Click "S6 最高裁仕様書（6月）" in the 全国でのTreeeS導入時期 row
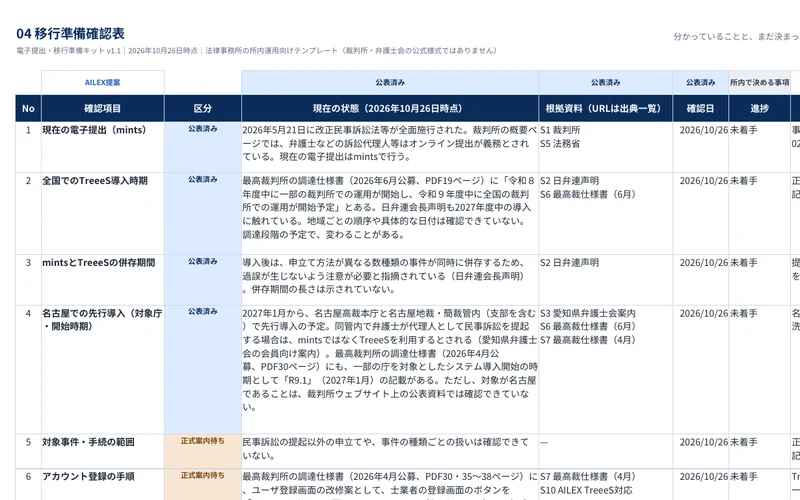Viewport: 800px width, 500px height. (588, 194)
